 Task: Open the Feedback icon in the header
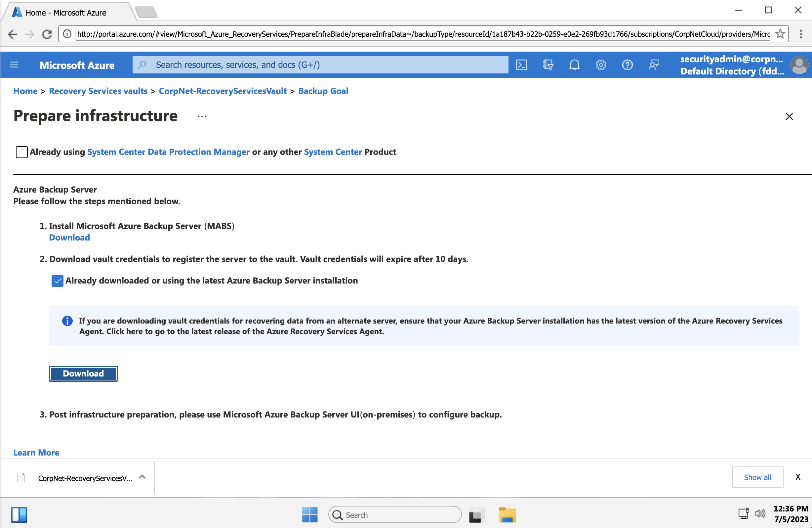click(654, 65)
